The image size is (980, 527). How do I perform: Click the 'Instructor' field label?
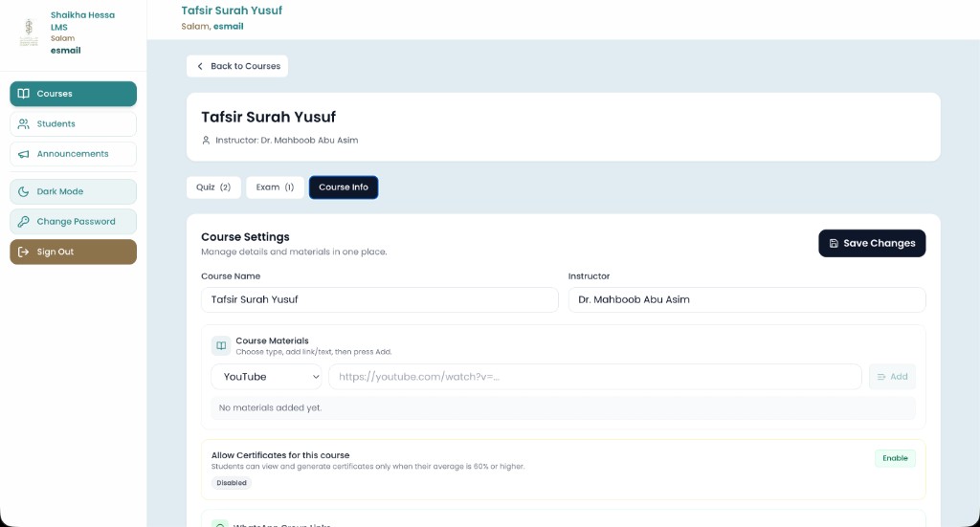click(589, 276)
